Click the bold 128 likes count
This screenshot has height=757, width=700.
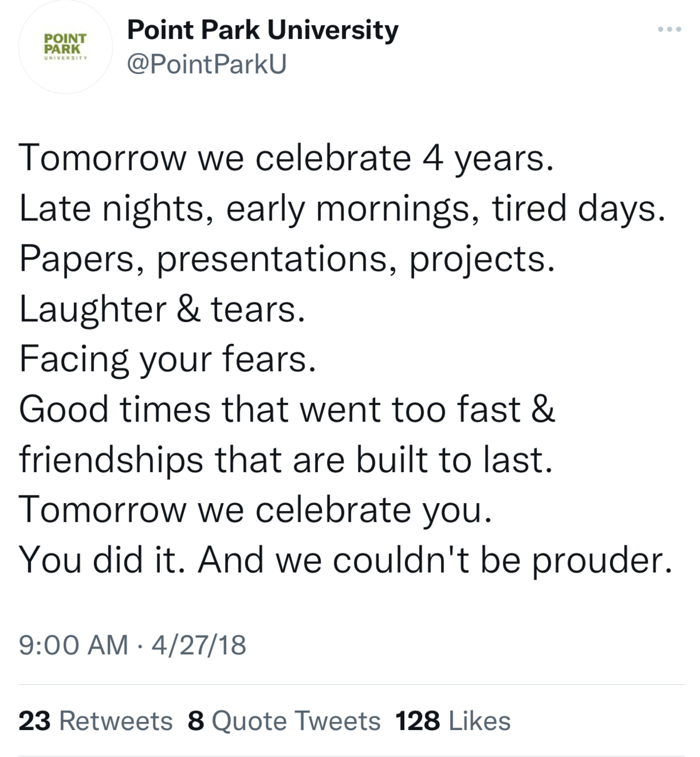[x=418, y=721]
